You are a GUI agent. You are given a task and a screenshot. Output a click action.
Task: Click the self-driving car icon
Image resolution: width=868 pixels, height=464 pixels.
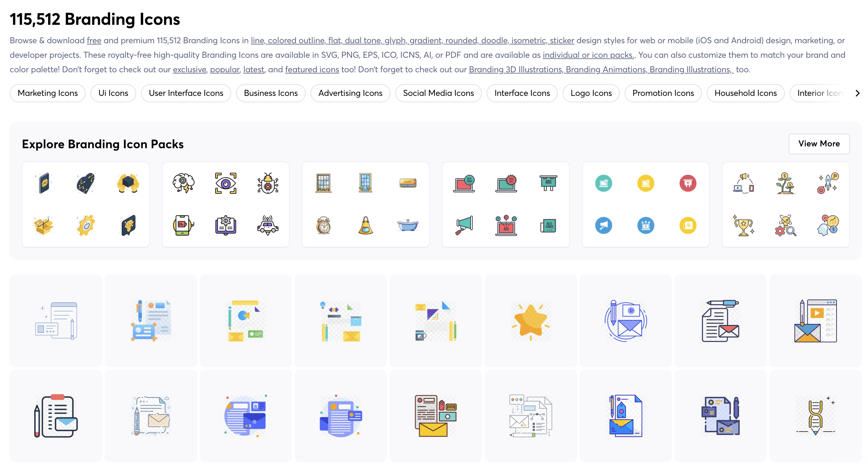268,225
